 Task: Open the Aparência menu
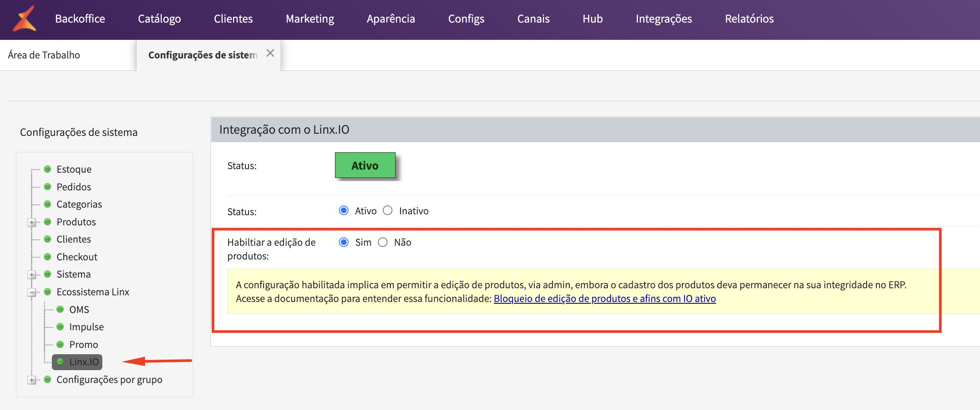[391, 19]
